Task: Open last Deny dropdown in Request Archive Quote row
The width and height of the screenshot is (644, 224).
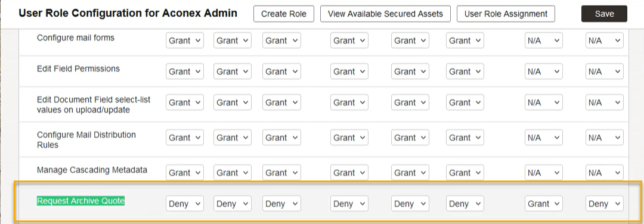Action: [605, 204]
